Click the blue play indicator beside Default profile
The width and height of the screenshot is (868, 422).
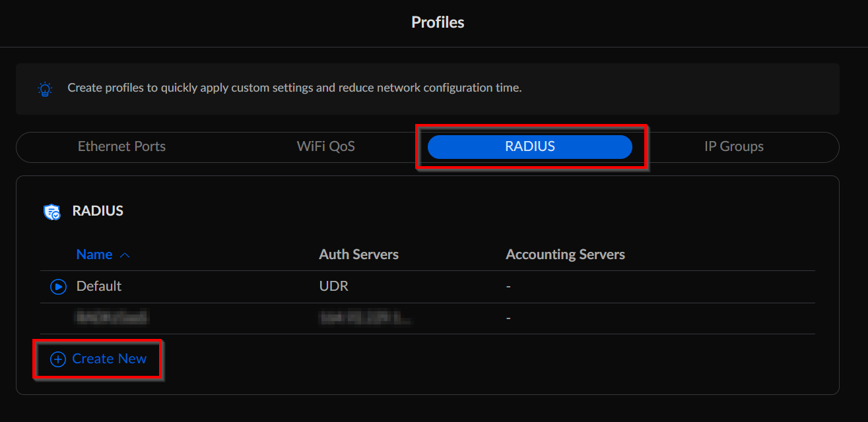point(57,286)
